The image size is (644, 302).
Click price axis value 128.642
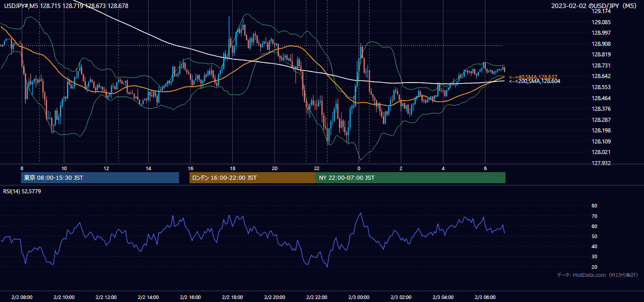pyautogui.click(x=601, y=76)
